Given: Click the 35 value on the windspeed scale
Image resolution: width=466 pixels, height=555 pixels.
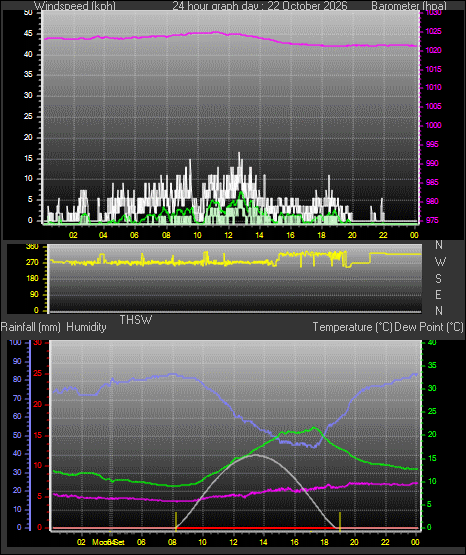Looking at the screenshot, I should [28, 75].
